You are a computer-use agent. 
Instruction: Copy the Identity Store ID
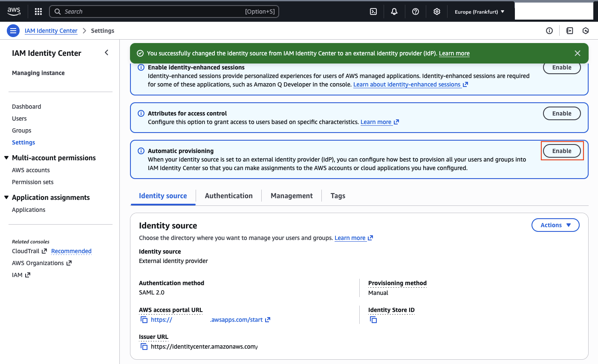(373, 320)
